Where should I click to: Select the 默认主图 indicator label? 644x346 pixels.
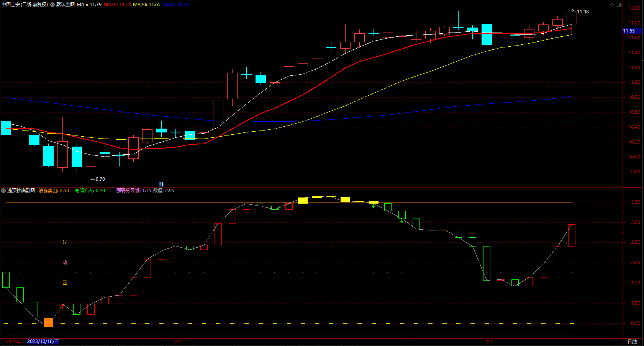66,5
